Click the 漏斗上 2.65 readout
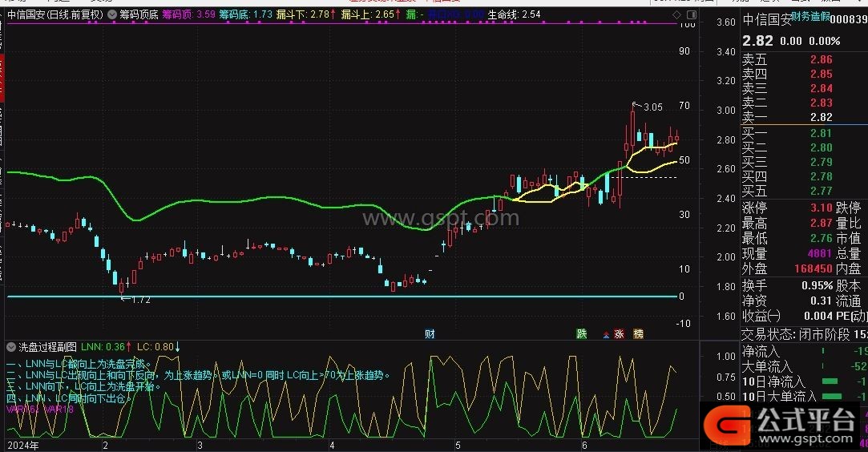868x452 pixels. pos(371,14)
